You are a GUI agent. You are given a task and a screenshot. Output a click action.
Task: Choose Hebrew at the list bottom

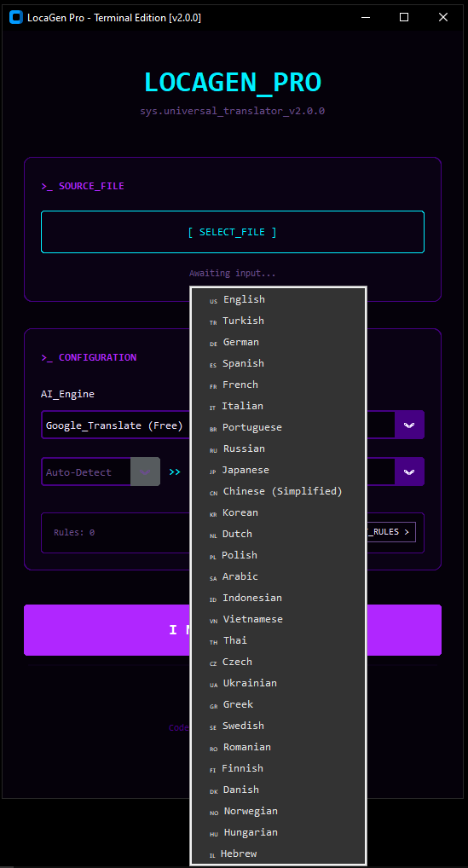pos(278,854)
